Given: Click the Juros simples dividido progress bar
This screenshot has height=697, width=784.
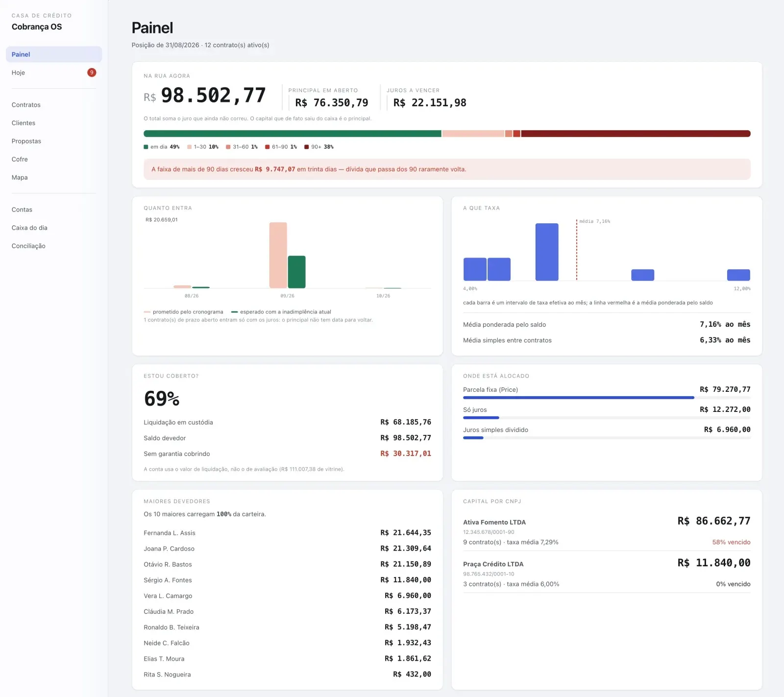Looking at the screenshot, I should (607, 438).
